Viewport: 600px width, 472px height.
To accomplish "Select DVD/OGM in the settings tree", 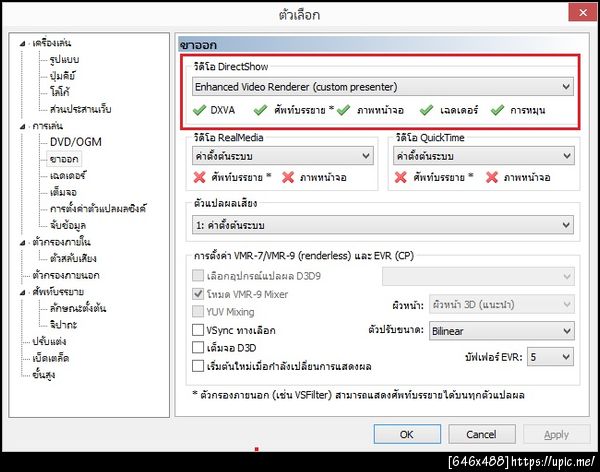I will click(x=76, y=142).
